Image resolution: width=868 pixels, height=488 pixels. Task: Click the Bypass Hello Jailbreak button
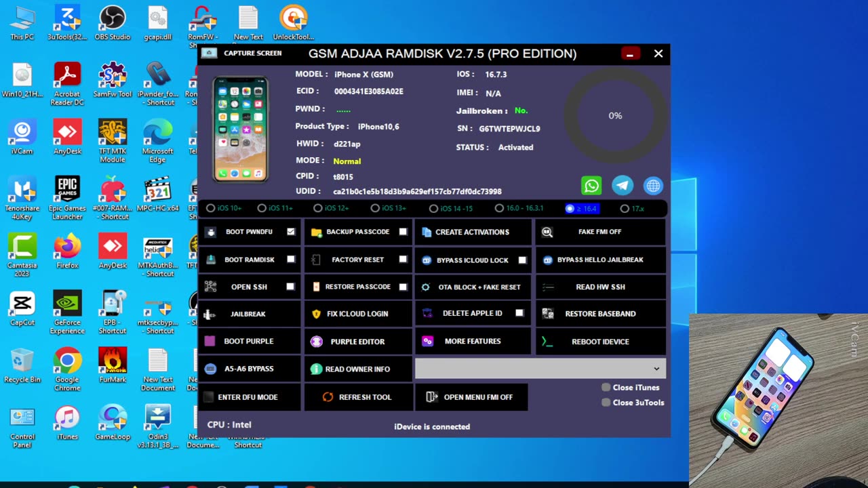click(600, 260)
